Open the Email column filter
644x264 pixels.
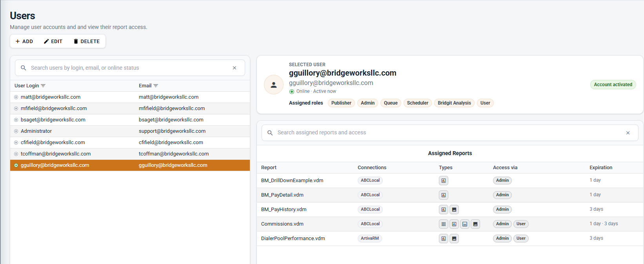click(156, 86)
